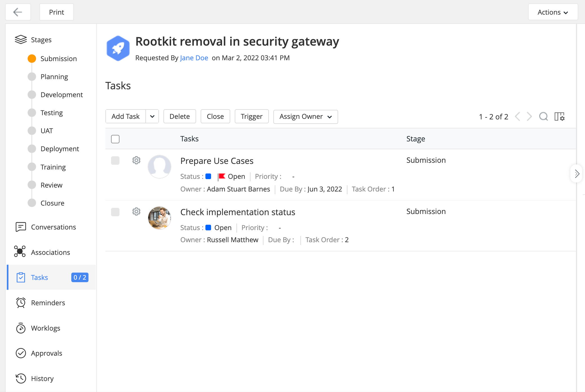Expand the Actions dropdown
585x392 pixels.
coord(553,12)
